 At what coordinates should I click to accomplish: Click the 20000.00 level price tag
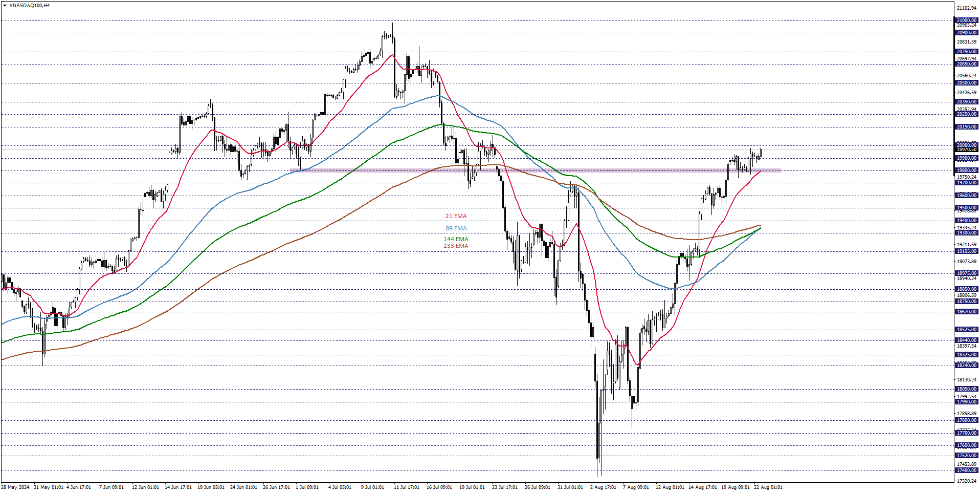point(966,145)
